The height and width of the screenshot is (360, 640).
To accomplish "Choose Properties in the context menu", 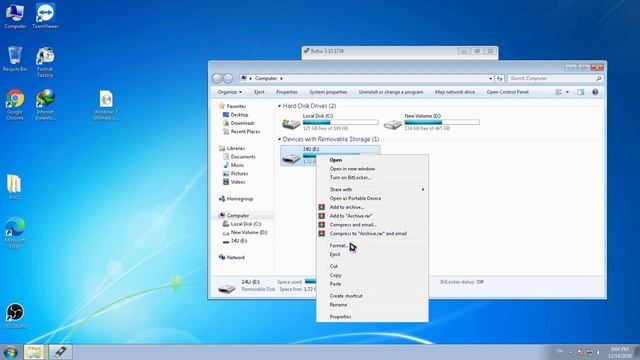I will coord(372,317).
